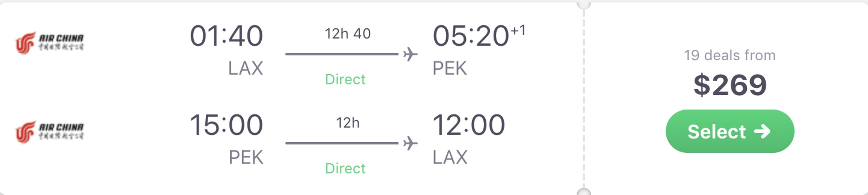Click the Direct label on outbound flight

coord(345,80)
